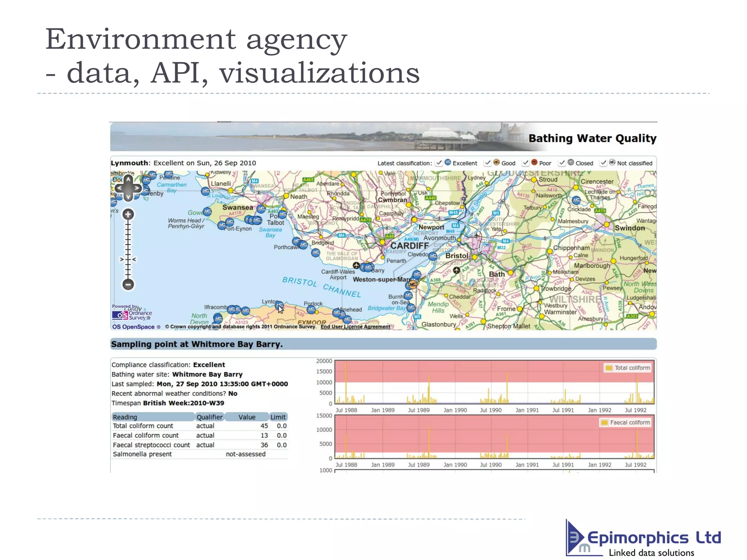Zoom out with the minus button
The width and height of the screenshot is (747, 560).
coord(128,284)
